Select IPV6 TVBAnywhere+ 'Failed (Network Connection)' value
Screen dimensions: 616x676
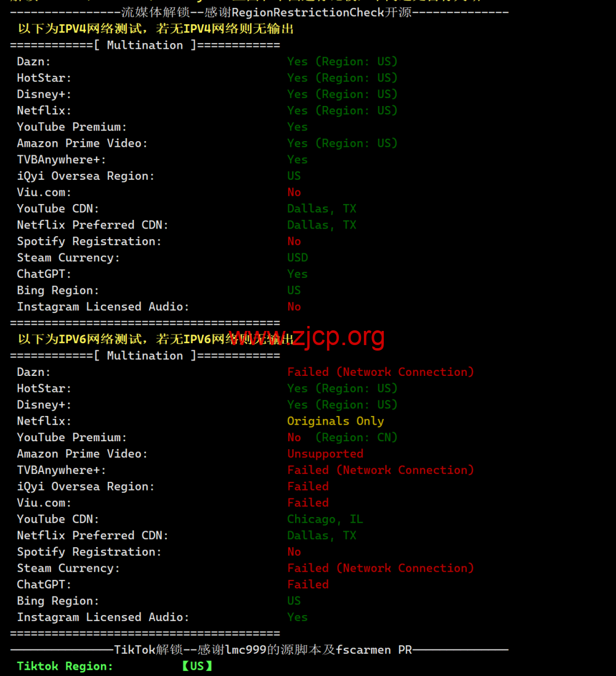(x=380, y=470)
